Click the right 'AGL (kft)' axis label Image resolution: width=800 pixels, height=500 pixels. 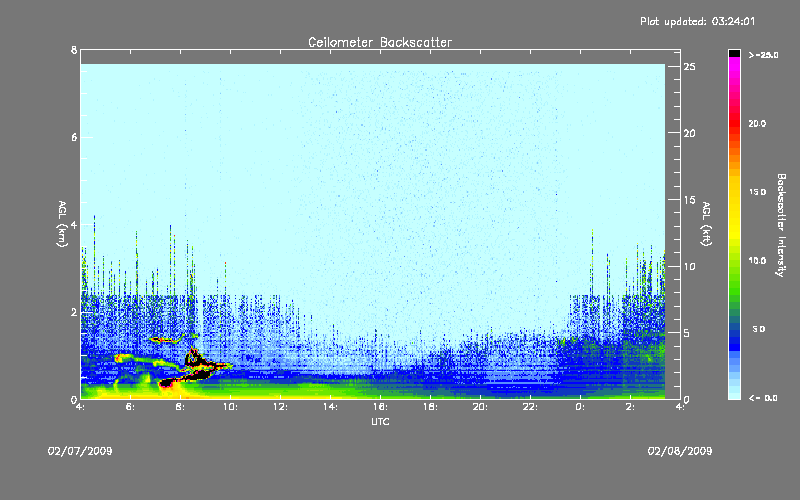[706, 224]
